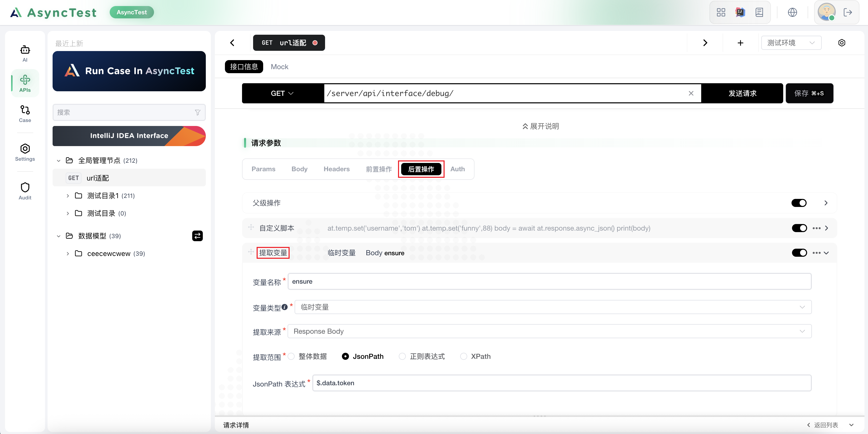Click the swap icon beside 数据模型
The height and width of the screenshot is (434, 868).
click(198, 236)
